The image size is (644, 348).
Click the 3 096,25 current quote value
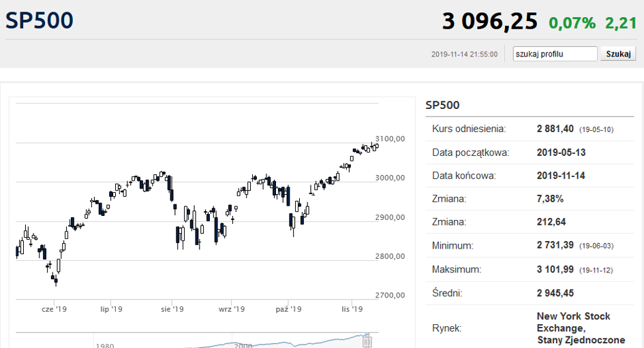click(489, 21)
